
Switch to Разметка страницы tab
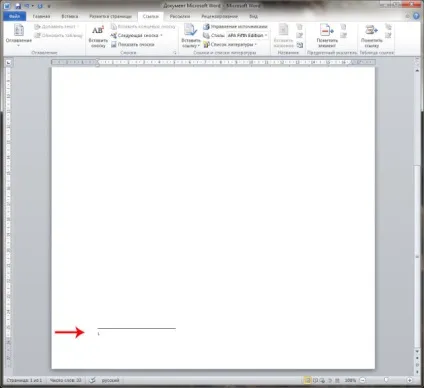pyautogui.click(x=110, y=16)
